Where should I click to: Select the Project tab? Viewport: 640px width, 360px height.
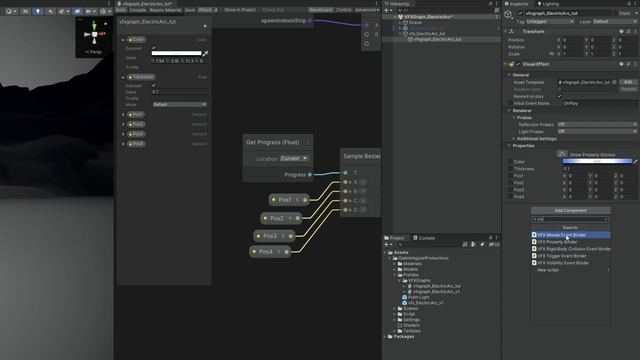tap(394, 238)
